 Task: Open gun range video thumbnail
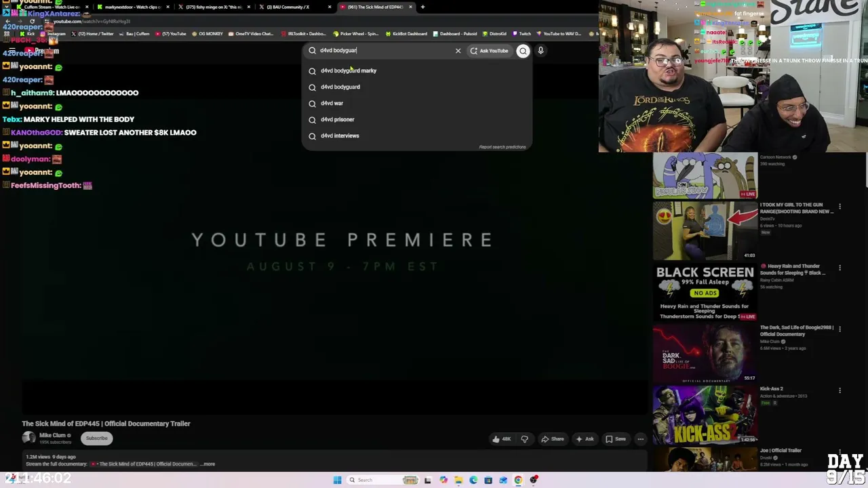705,230
